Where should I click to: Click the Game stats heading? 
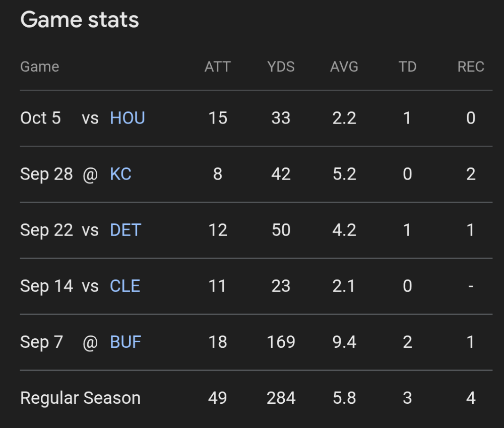click(x=80, y=20)
